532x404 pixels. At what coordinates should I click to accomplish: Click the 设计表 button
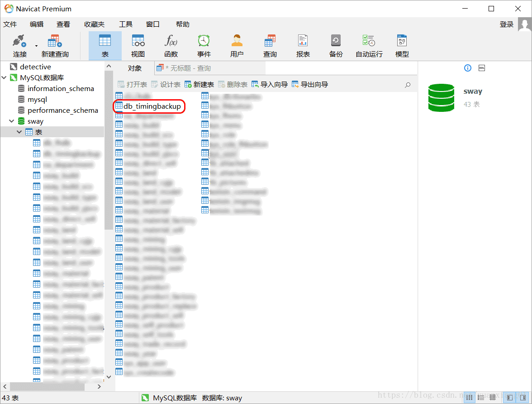point(166,85)
